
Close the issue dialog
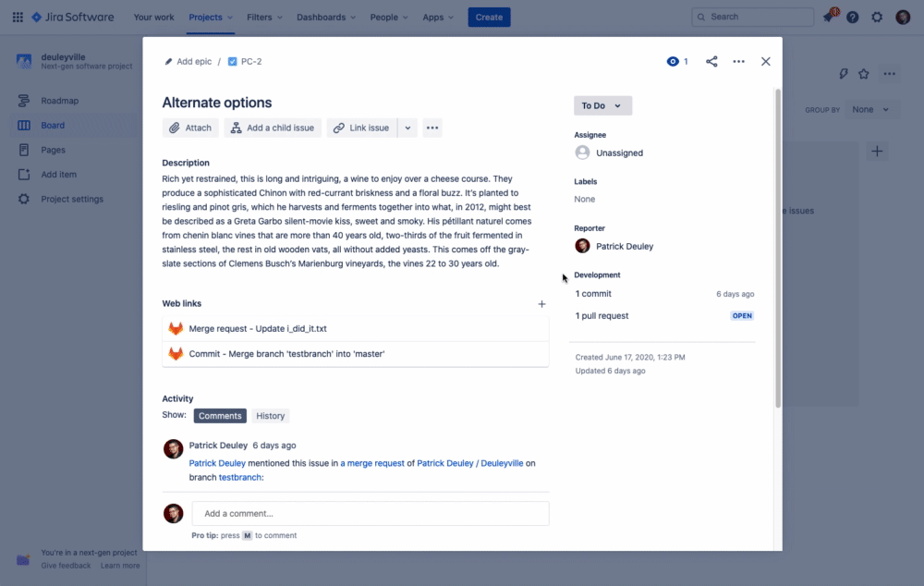(x=765, y=61)
